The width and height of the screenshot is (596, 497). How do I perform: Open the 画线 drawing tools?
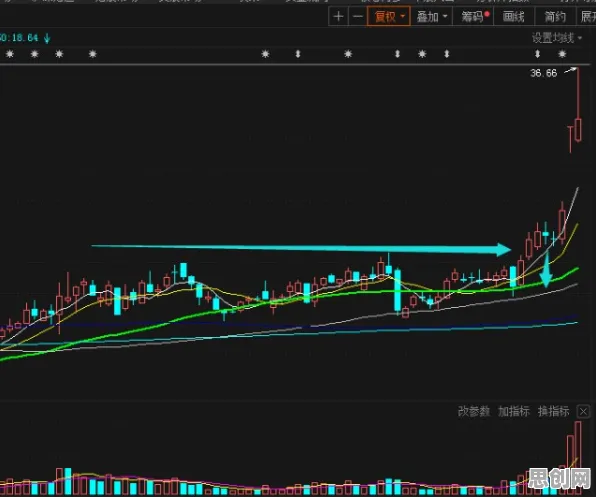[514, 17]
